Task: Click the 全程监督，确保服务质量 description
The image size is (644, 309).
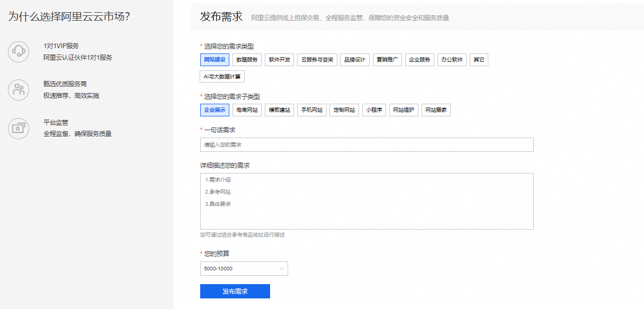Action: (x=77, y=134)
